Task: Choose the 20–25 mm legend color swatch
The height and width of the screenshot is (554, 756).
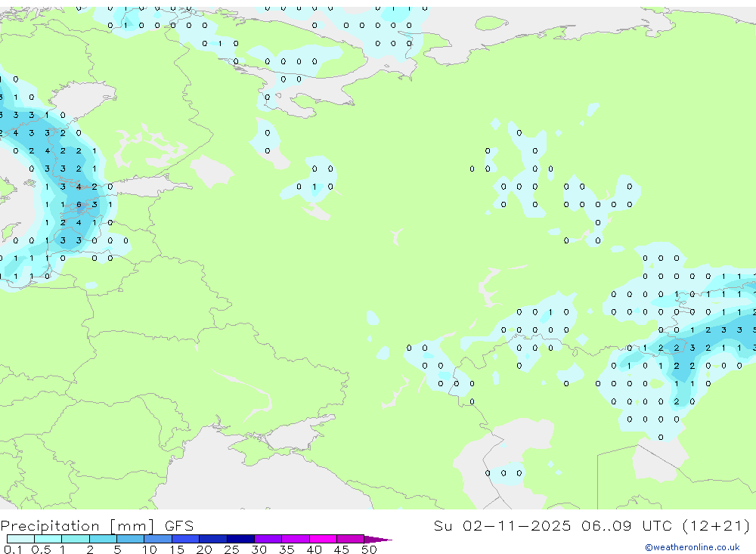Action: tap(212, 539)
